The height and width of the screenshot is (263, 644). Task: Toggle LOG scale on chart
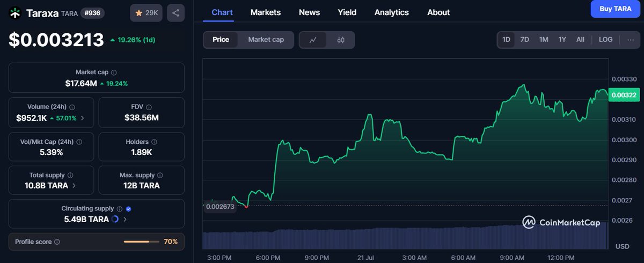tap(606, 40)
